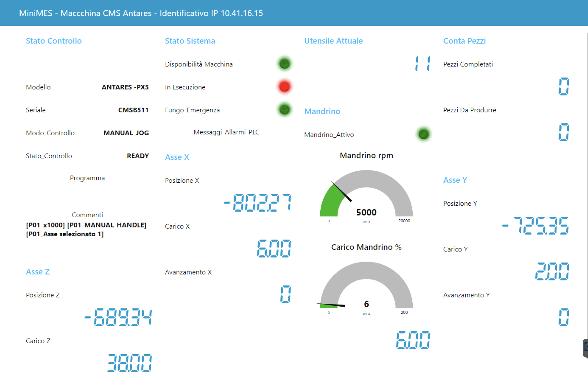Click the Mandrino_Attivo green status LED
Image resolution: width=588 pixels, height=382 pixels.
coord(423,134)
